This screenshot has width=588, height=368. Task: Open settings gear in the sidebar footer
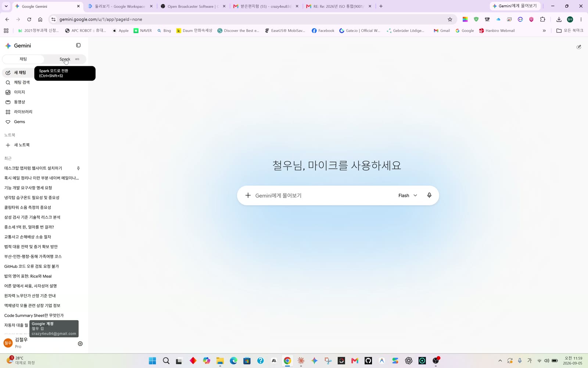pos(80,344)
